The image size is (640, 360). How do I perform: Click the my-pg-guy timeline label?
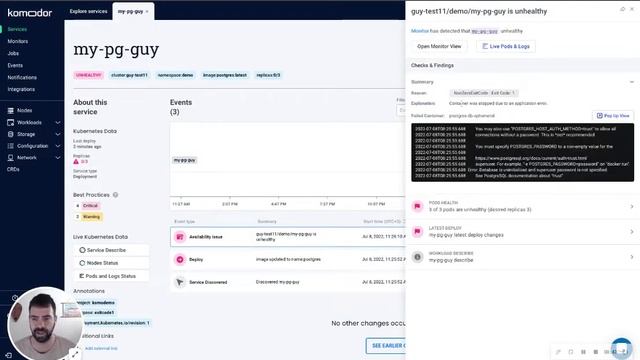[184, 160]
